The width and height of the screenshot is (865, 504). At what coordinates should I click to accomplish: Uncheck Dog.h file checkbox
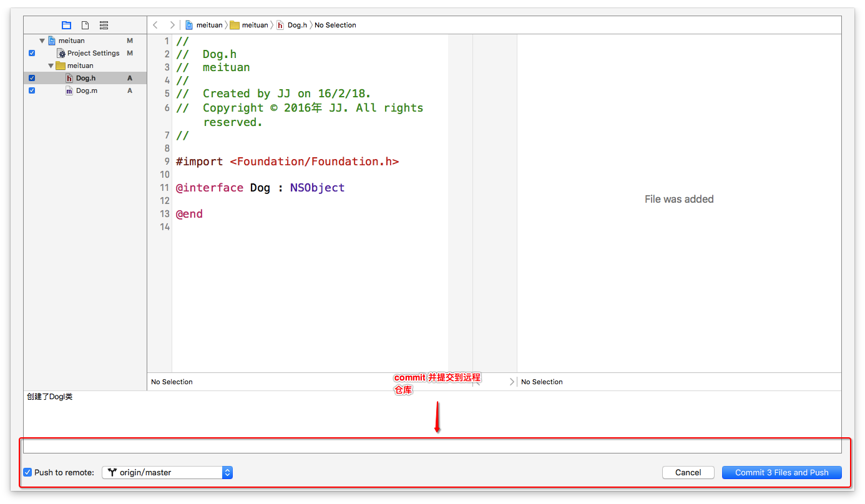click(32, 78)
